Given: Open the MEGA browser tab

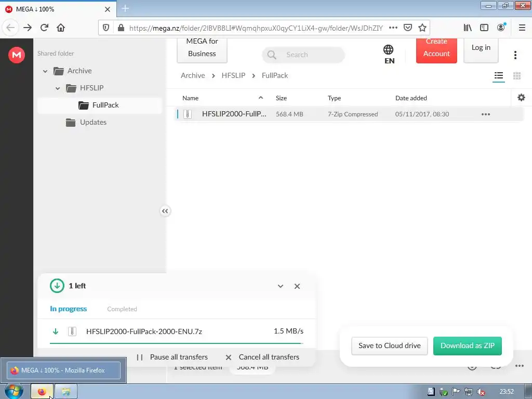Looking at the screenshot, I should pyautogui.click(x=58, y=9).
